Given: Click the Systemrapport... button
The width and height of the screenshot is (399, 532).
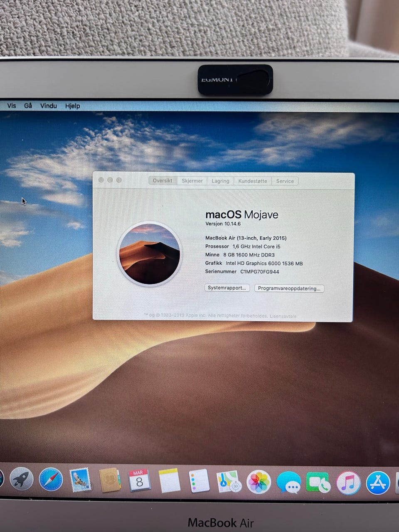Looking at the screenshot, I should [x=227, y=288].
